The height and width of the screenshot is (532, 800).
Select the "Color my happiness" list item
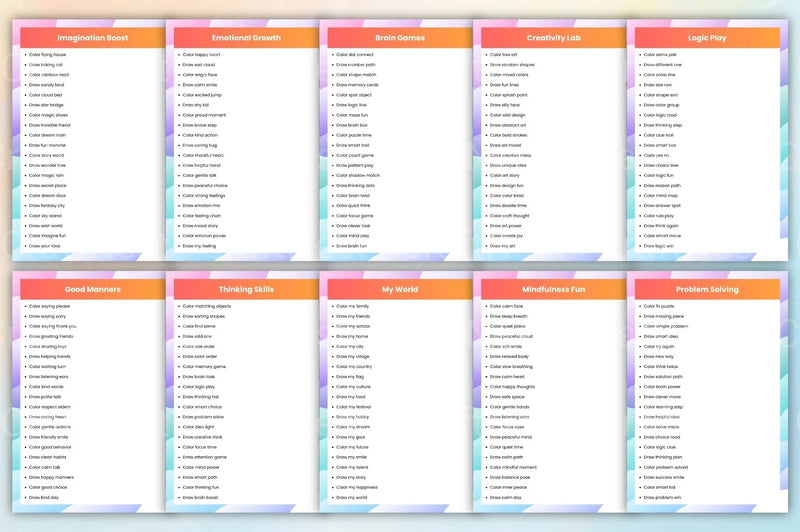pyautogui.click(x=357, y=487)
